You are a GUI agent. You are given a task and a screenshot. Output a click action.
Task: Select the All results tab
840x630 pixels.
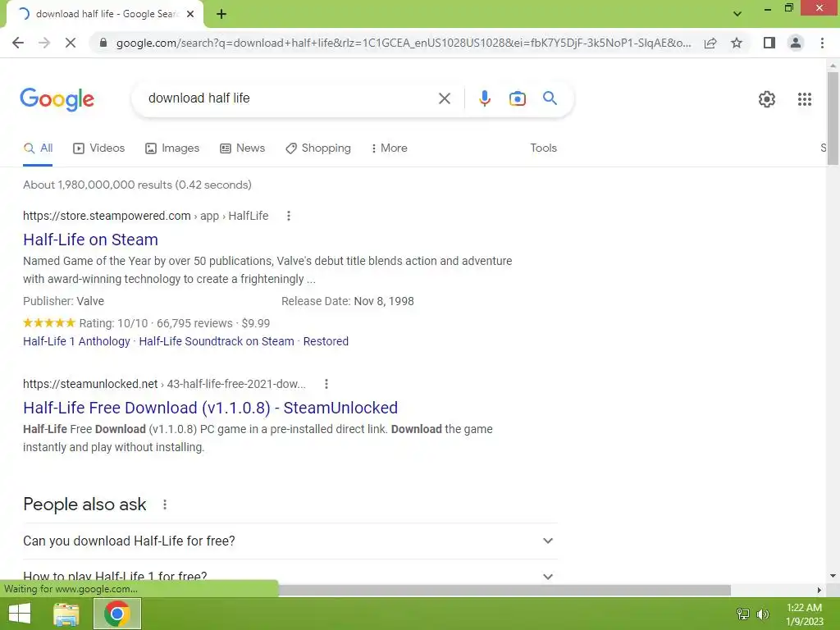38,148
